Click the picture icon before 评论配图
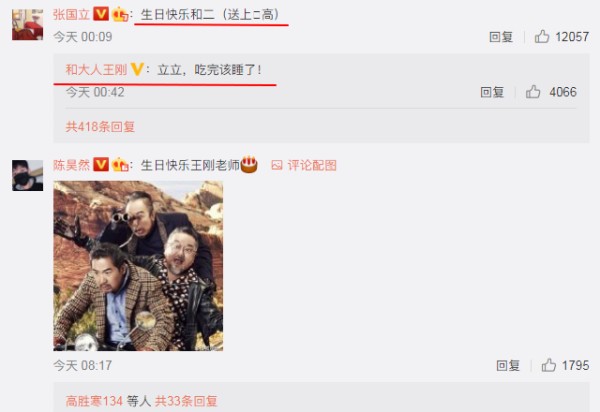This screenshot has width=600, height=412. (x=277, y=165)
